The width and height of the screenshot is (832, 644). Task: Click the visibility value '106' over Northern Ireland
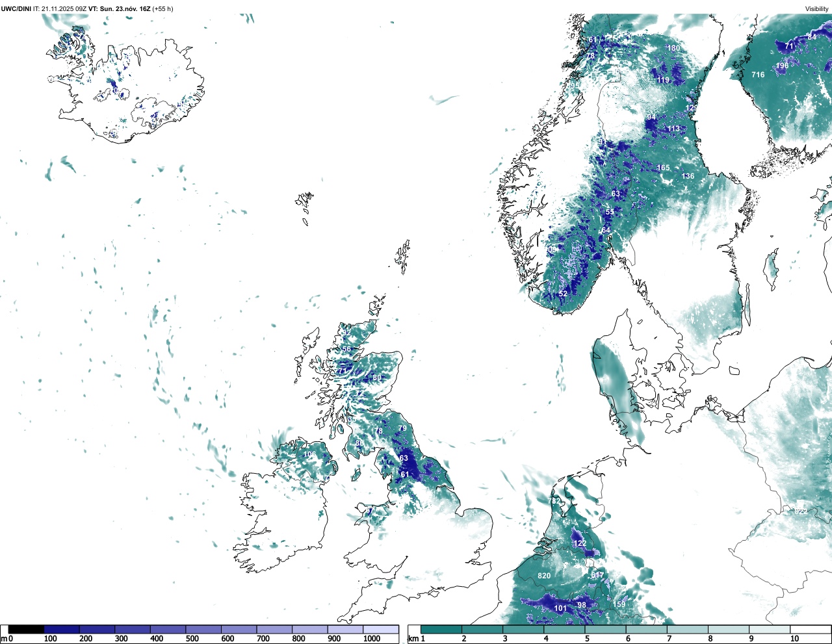(309, 454)
